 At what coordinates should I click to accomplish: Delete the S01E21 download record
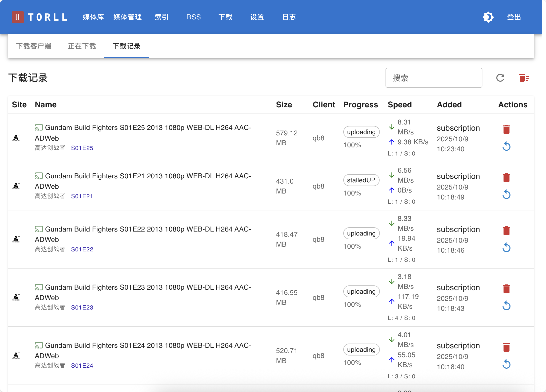[506, 178]
